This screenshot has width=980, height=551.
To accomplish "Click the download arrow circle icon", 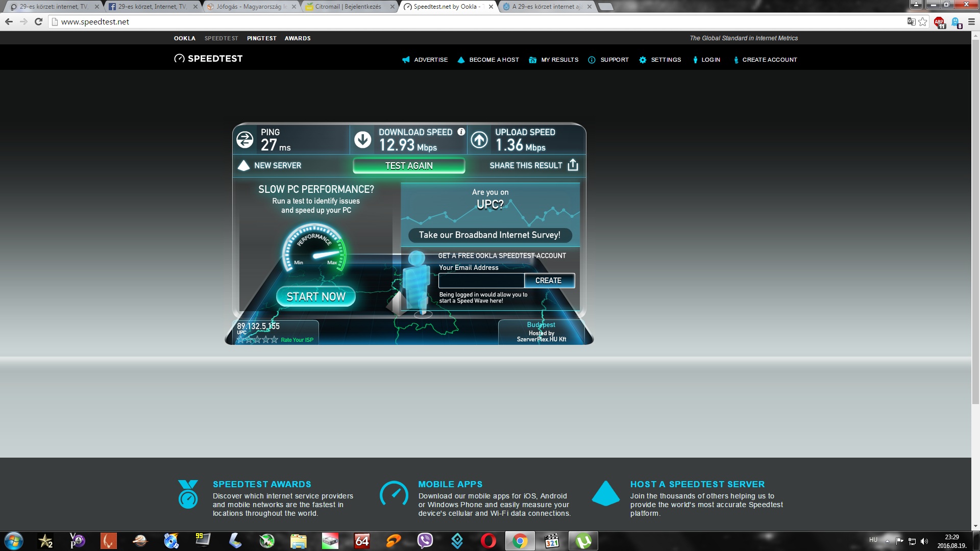I will [363, 140].
